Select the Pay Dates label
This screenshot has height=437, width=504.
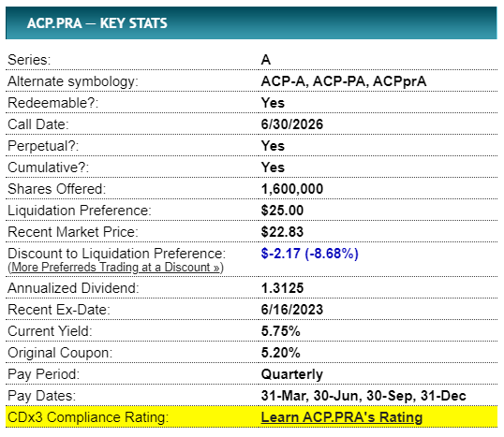pos(42,396)
